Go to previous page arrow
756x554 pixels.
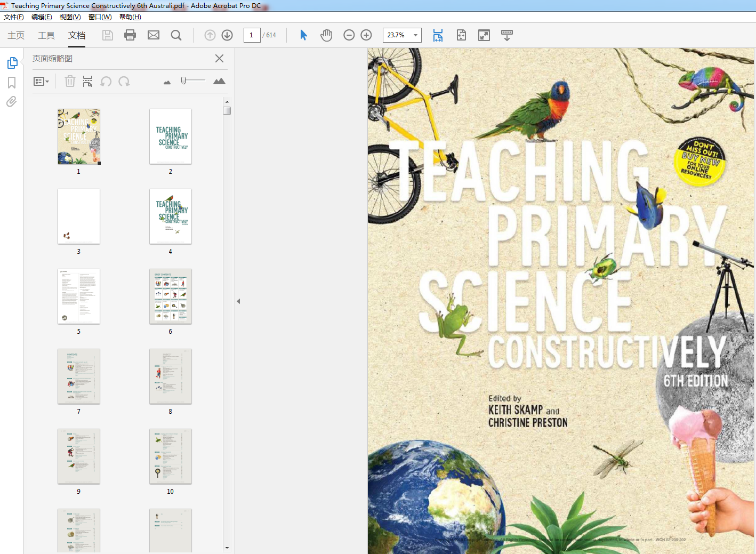pos(210,35)
